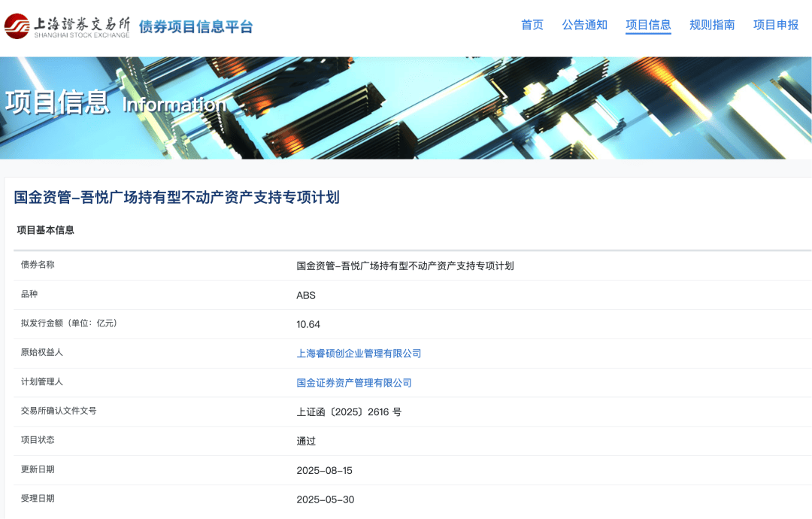Screen dimensions: 812x519
Task: Click the 债券名称 row label
Action: [38, 265]
